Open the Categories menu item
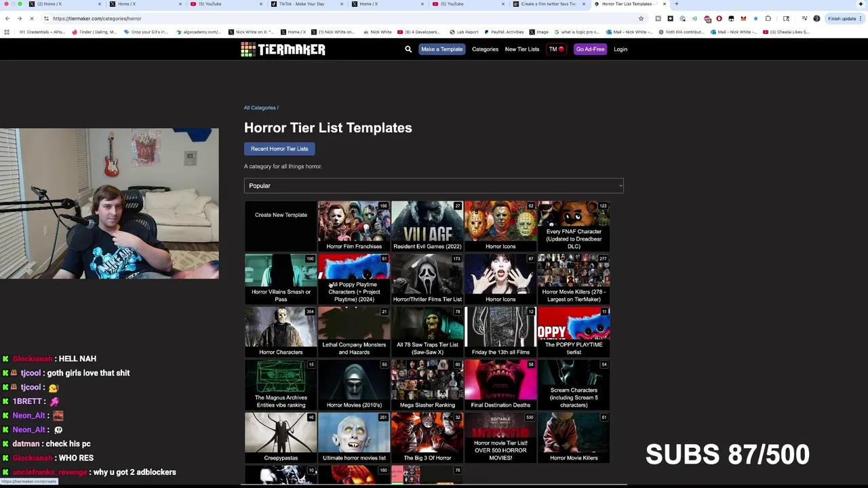The width and height of the screenshot is (868, 488). click(485, 49)
